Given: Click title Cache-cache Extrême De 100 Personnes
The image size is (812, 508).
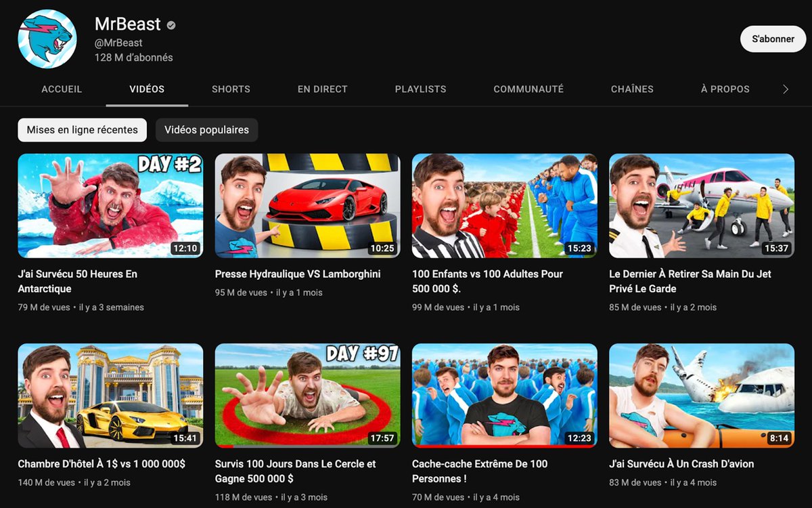Looking at the screenshot, I should pyautogui.click(x=480, y=471).
